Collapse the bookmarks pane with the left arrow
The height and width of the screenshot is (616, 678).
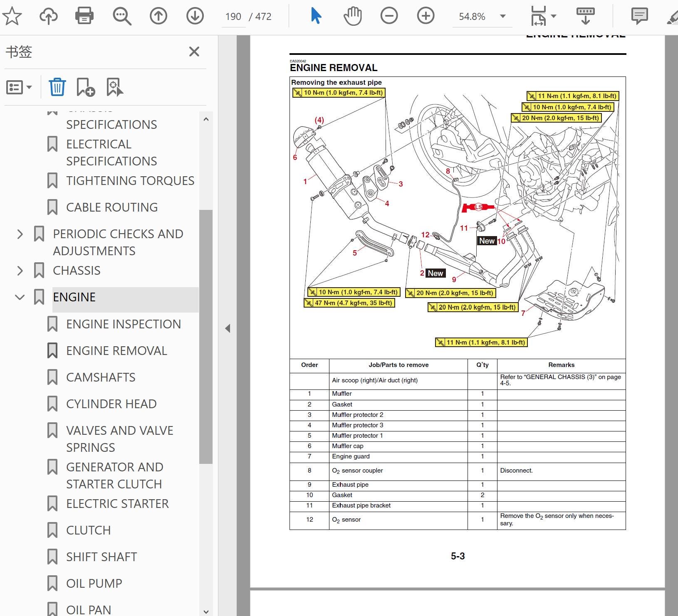click(228, 328)
